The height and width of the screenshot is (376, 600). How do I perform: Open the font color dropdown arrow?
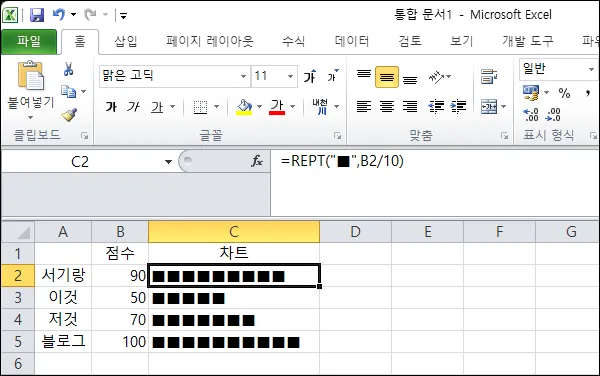tap(293, 107)
